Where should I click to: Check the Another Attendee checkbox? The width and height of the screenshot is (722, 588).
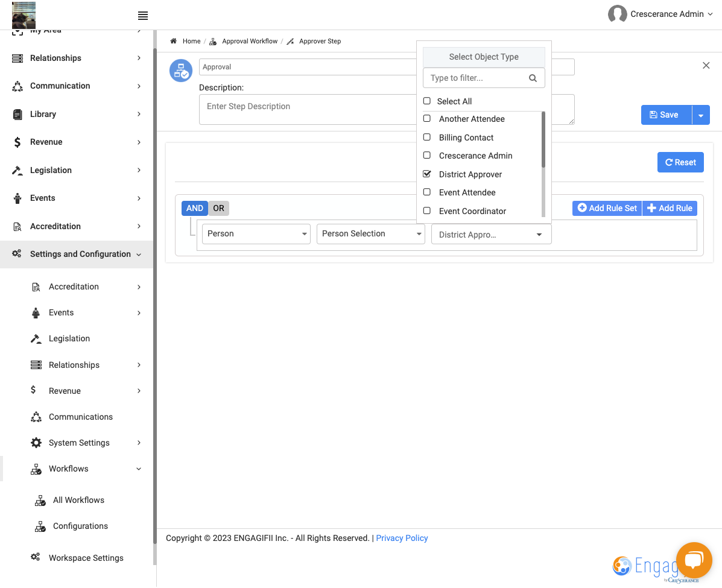(427, 118)
